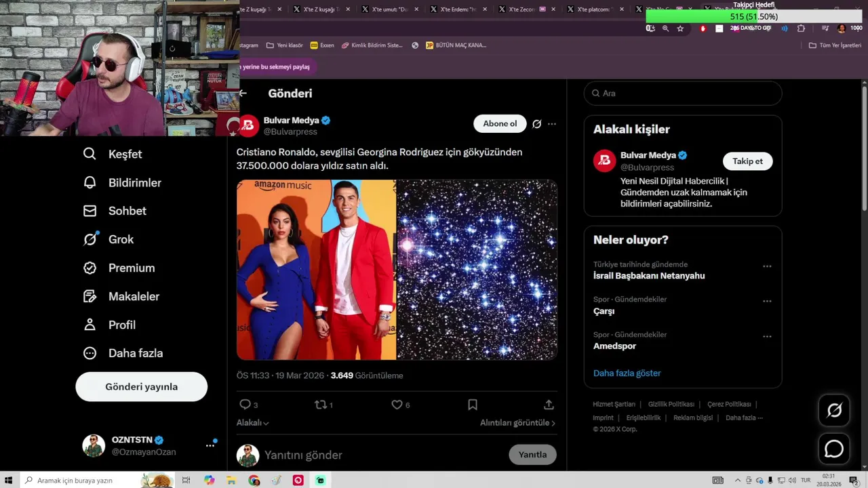Open the star cluster image
The width and height of the screenshot is (868, 488).
pyautogui.click(x=477, y=270)
